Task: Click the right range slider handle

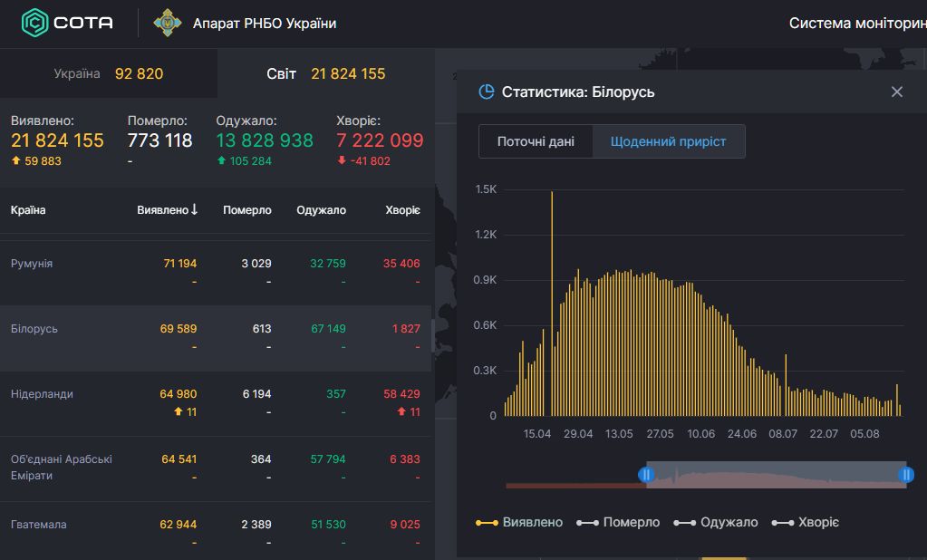Action: pos(906,474)
